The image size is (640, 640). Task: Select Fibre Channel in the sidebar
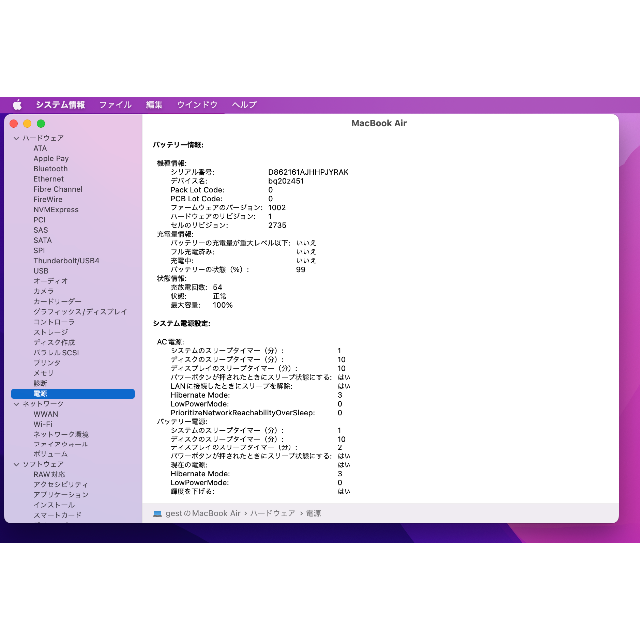click(x=58, y=189)
